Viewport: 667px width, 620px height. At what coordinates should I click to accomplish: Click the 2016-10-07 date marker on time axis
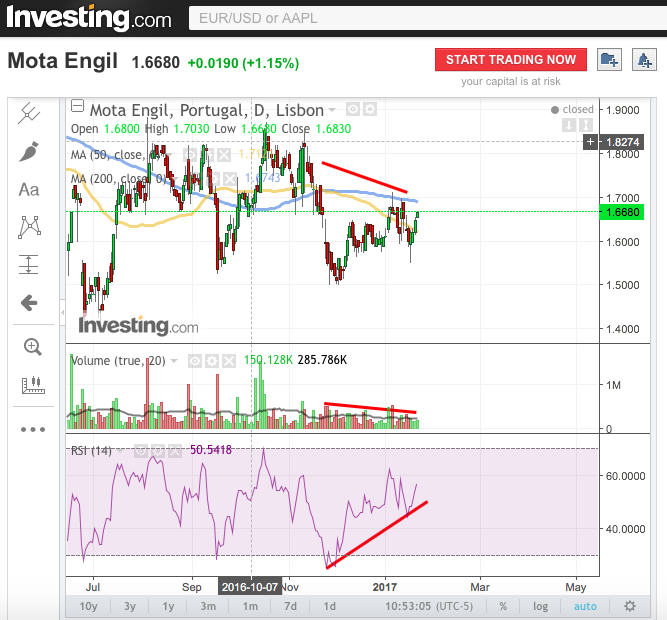(250, 587)
